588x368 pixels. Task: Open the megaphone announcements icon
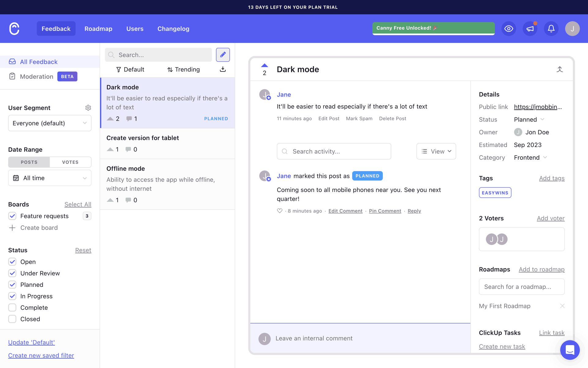(530, 29)
